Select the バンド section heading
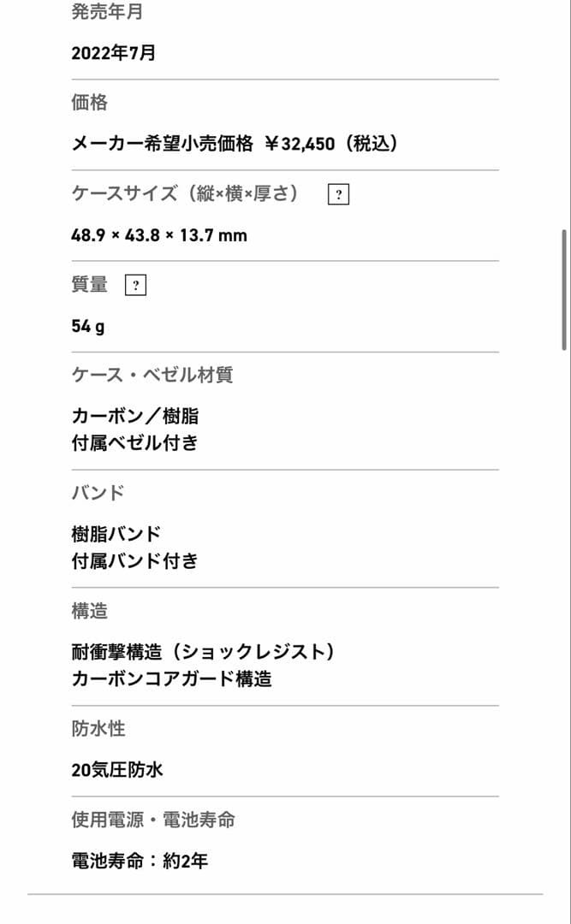Viewport: 571px width, 924px height. pos(98,493)
